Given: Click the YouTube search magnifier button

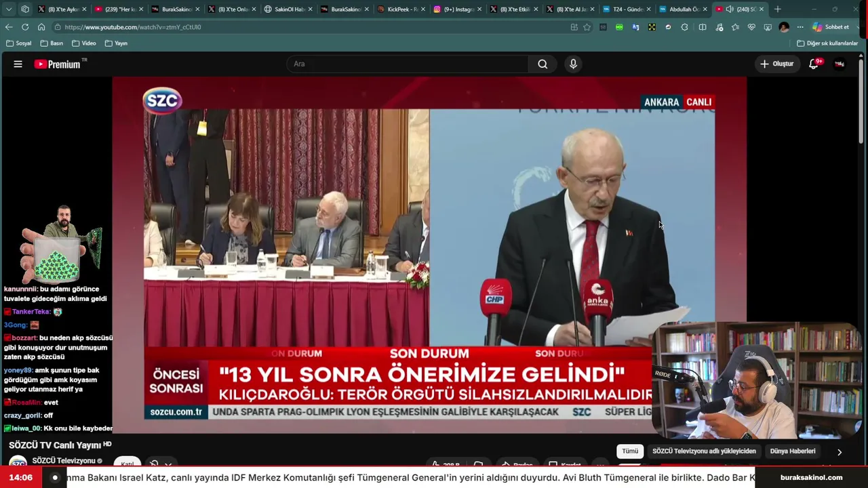Looking at the screenshot, I should (542, 64).
